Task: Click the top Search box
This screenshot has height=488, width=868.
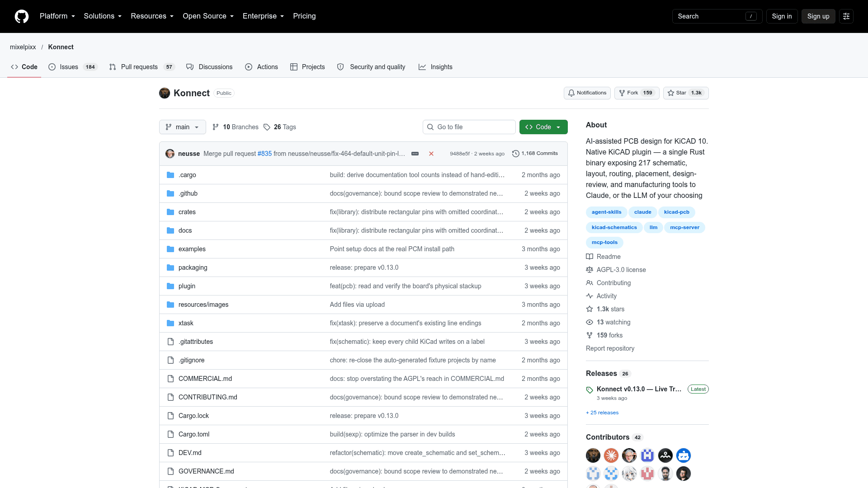Action: click(717, 16)
